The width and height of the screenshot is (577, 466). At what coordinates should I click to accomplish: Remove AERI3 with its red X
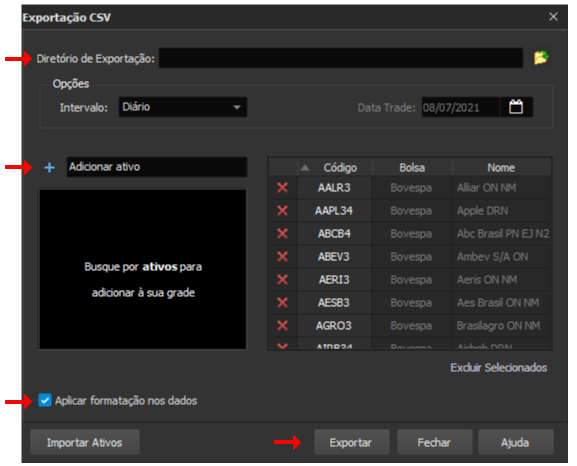(x=282, y=279)
